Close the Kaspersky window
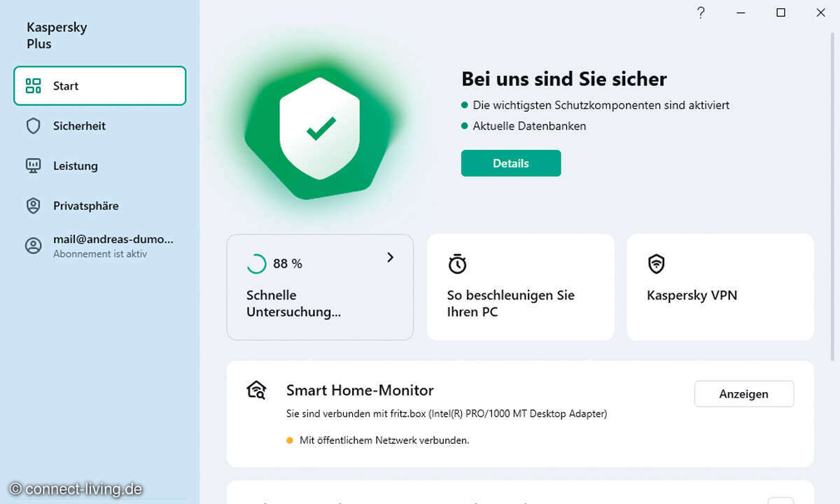This screenshot has height=504, width=840. [x=820, y=13]
